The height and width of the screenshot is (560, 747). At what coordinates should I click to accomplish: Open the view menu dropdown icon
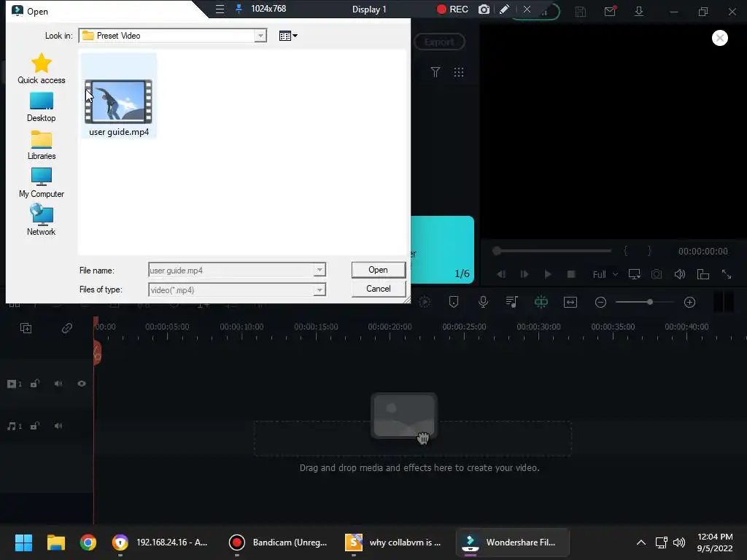tap(288, 36)
